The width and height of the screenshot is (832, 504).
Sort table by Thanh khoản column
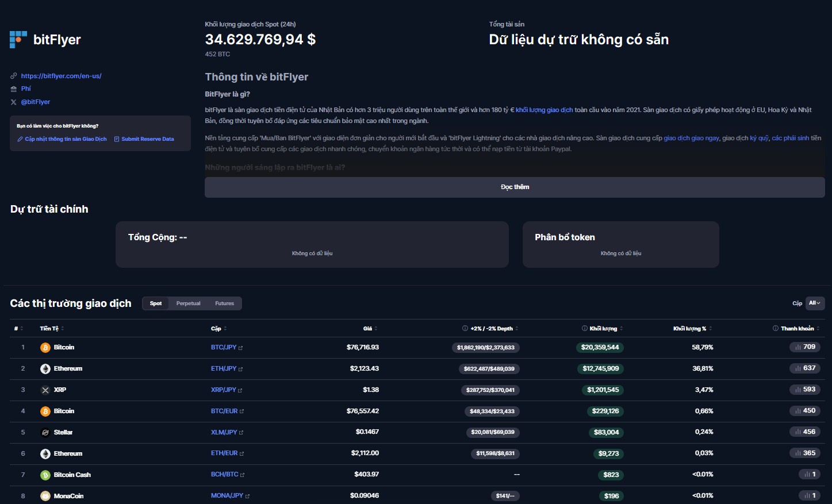(x=800, y=329)
